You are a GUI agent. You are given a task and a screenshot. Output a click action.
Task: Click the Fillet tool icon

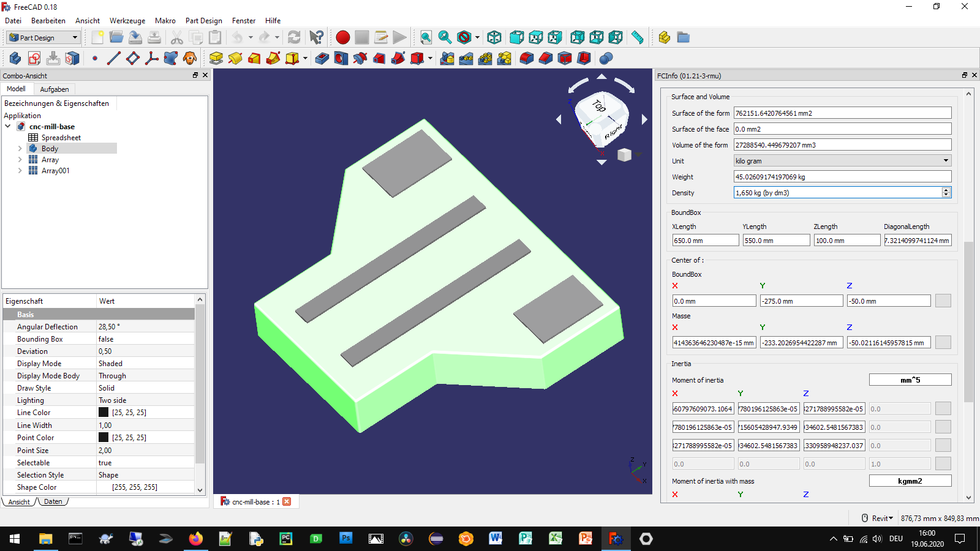527,58
